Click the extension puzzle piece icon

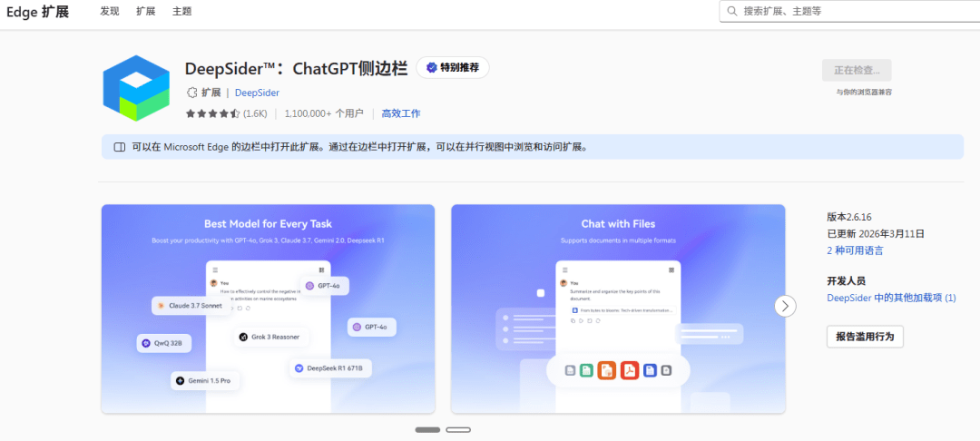[x=191, y=93]
